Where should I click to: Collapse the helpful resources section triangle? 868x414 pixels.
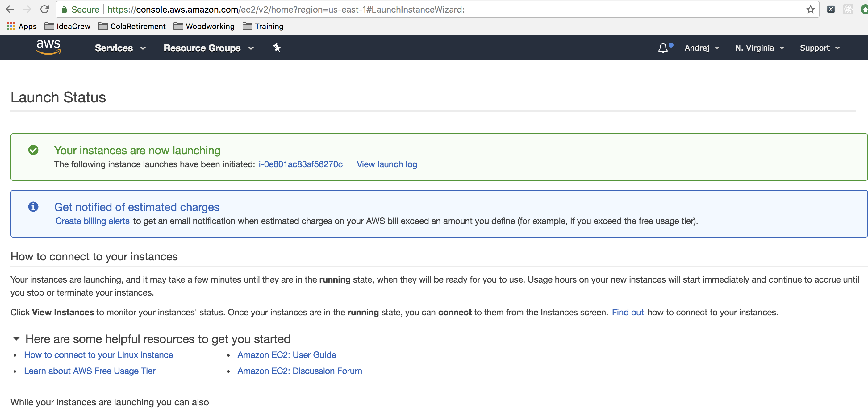[x=16, y=338]
